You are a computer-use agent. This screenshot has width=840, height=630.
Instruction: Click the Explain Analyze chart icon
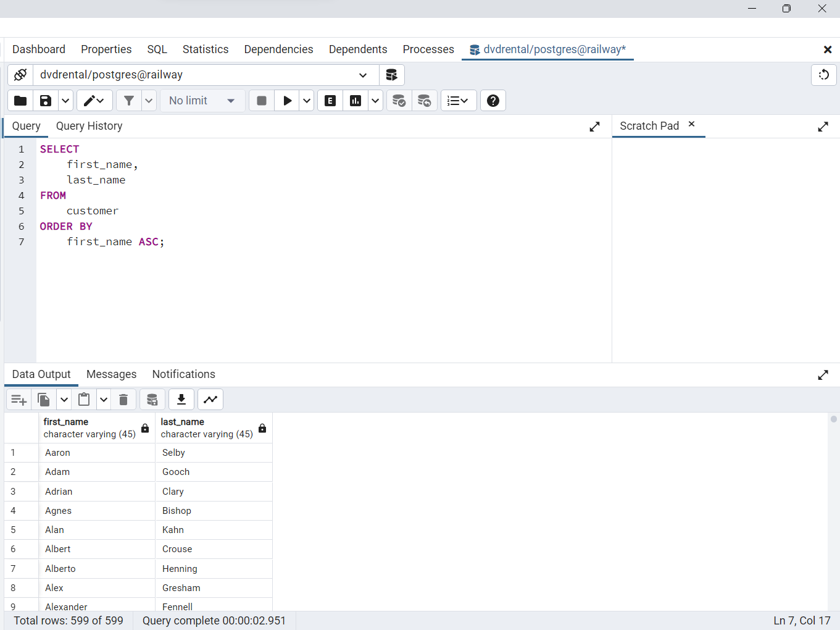coord(356,101)
